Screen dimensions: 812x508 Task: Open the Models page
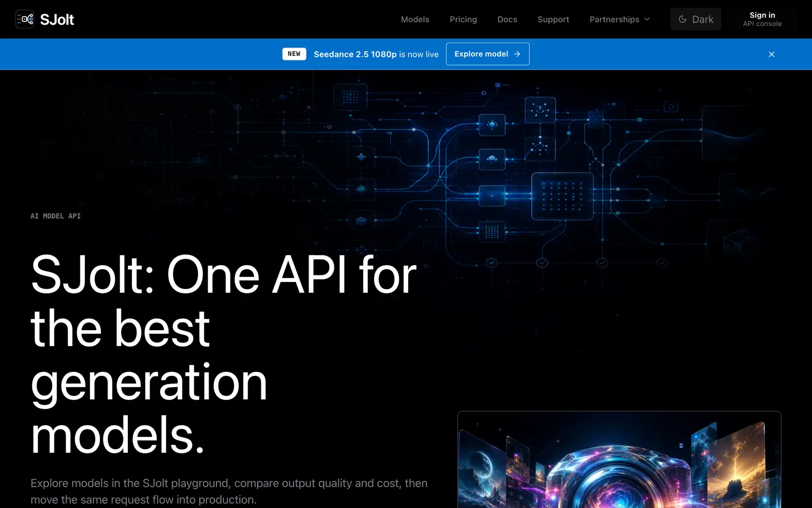[x=415, y=19]
